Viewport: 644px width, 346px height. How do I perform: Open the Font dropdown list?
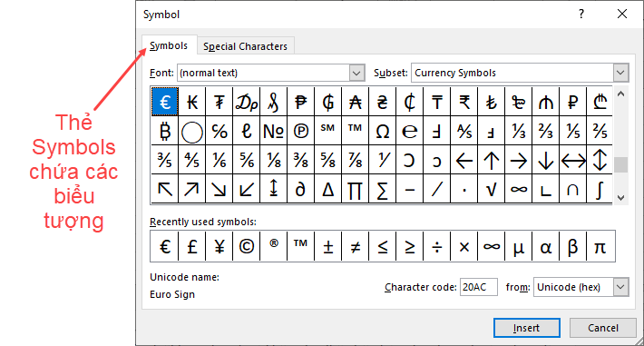[x=356, y=74]
